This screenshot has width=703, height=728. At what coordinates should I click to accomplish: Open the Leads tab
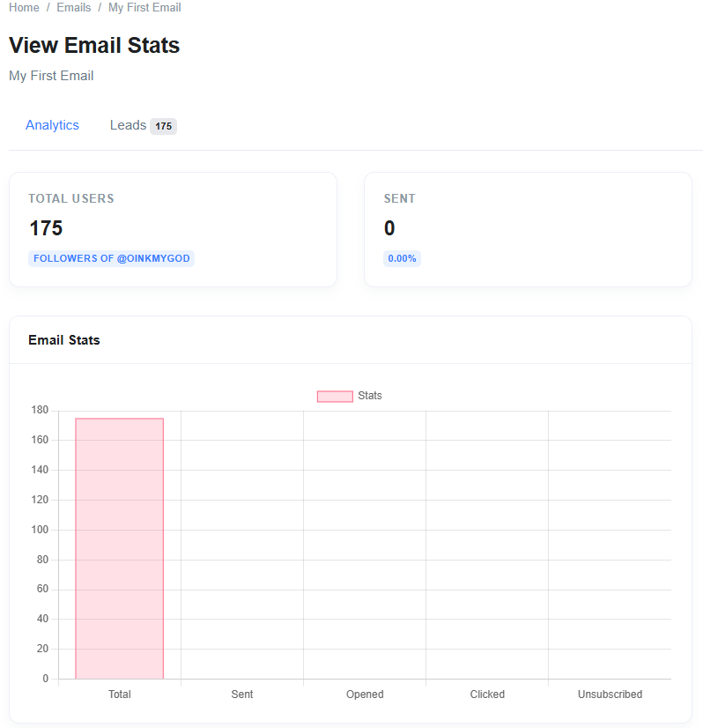(x=128, y=125)
